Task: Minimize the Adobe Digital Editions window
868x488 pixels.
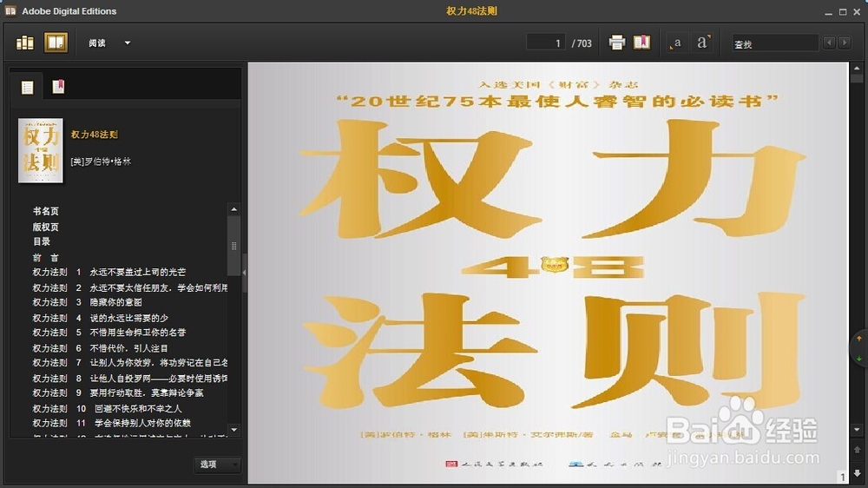Action: click(828, 11)
